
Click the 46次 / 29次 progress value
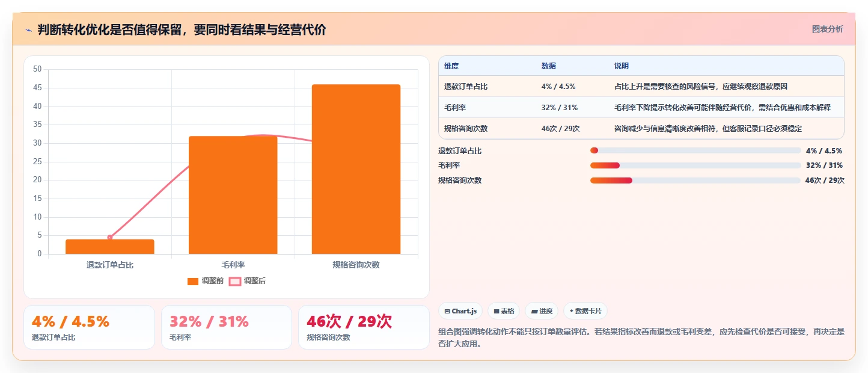tap(825, 180)
